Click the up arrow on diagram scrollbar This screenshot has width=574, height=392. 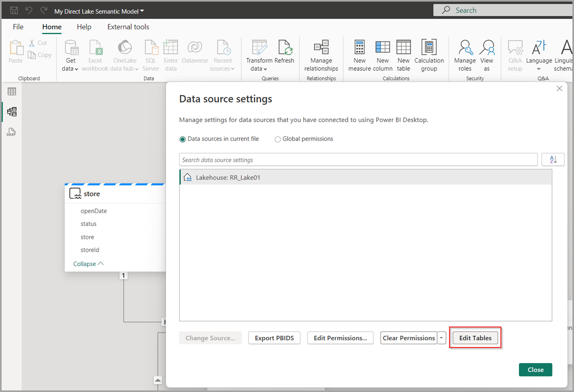point(158,380)
